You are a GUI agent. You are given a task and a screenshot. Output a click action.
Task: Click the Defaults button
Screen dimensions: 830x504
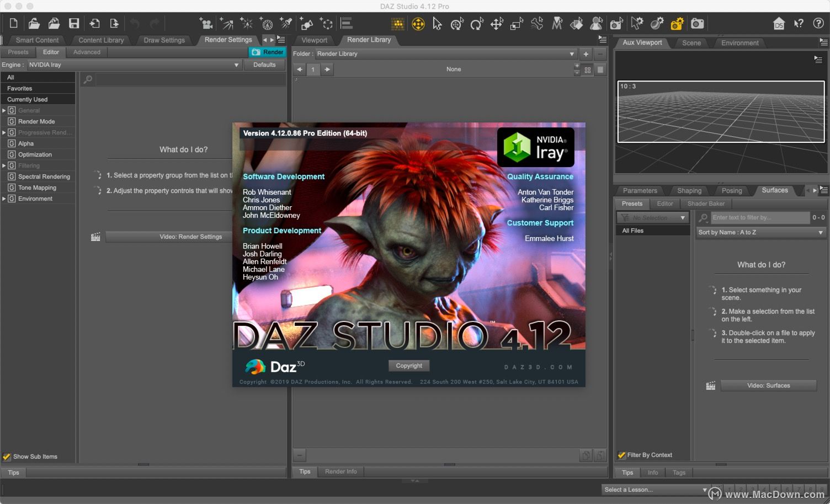264,65
